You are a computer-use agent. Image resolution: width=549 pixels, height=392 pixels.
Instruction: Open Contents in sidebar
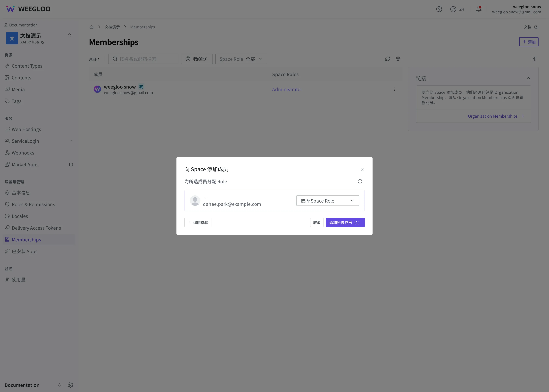pos(39,78)
